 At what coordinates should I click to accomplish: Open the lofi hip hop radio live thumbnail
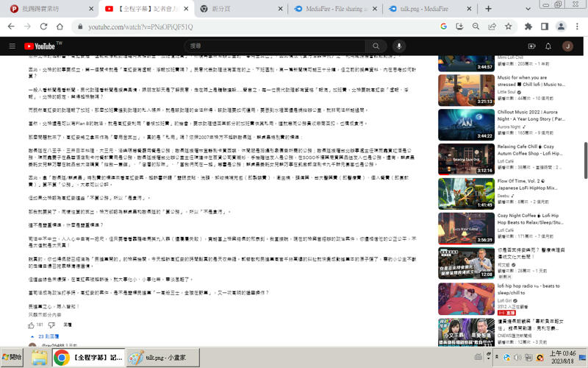coord(466,299)
